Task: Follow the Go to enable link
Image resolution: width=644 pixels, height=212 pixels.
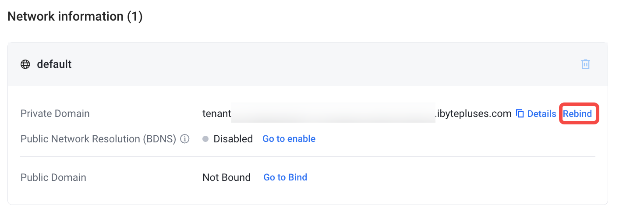Action: click(x=289, y=139)
